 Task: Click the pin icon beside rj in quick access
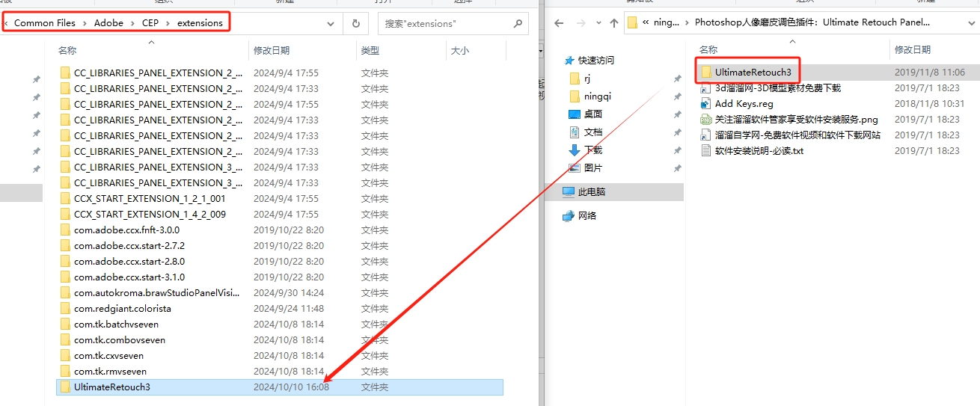point(678,79)
